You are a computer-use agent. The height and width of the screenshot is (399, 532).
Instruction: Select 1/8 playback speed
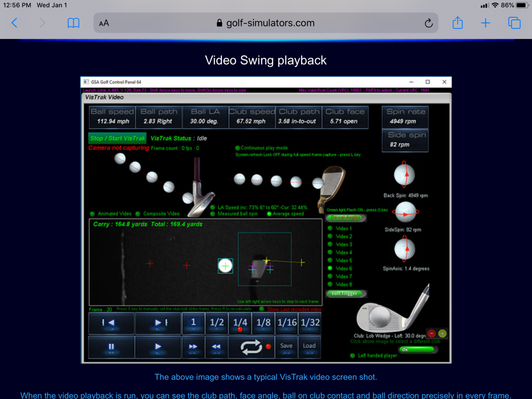point(263,323)
